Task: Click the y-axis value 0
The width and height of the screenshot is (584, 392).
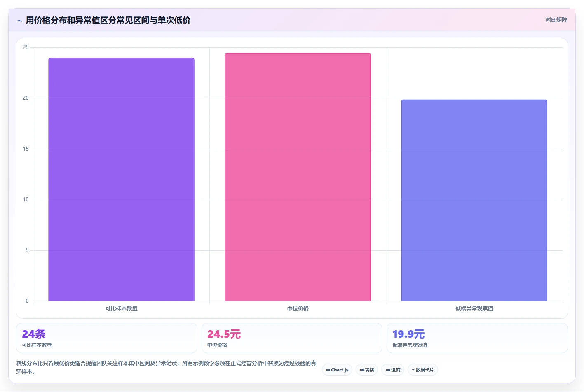Action: (27, 301)
